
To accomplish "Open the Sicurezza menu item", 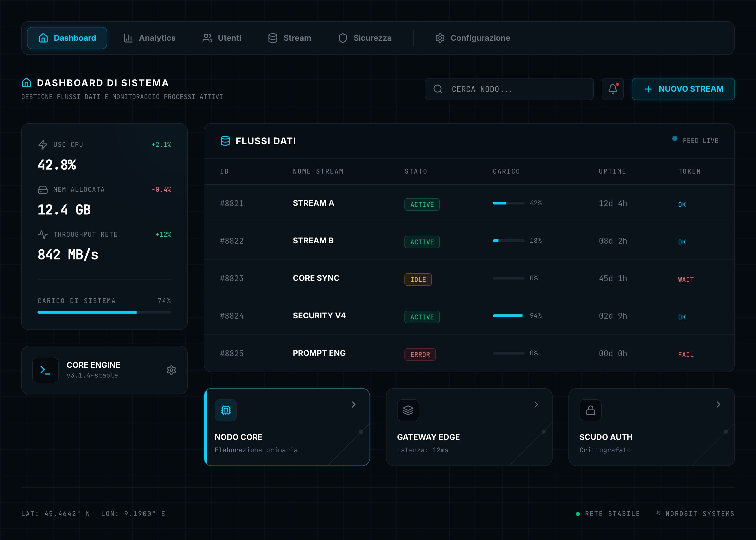I will pos(365,38).
